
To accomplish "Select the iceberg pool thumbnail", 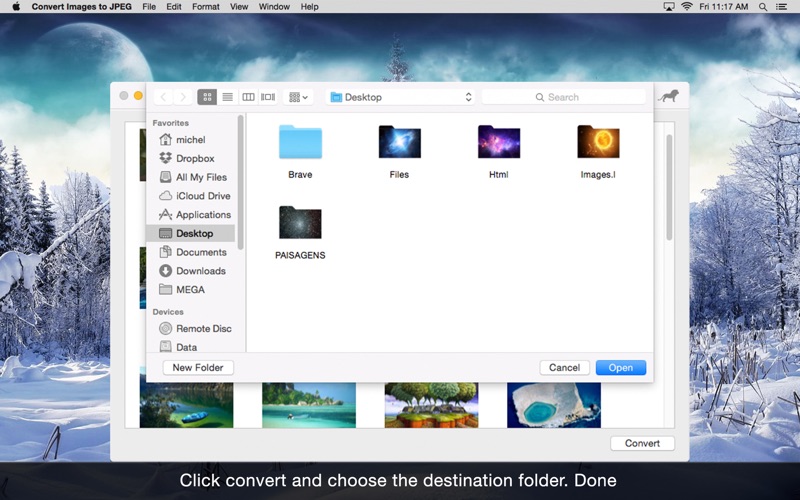I will pyautogui.click(x=554, y=405).
